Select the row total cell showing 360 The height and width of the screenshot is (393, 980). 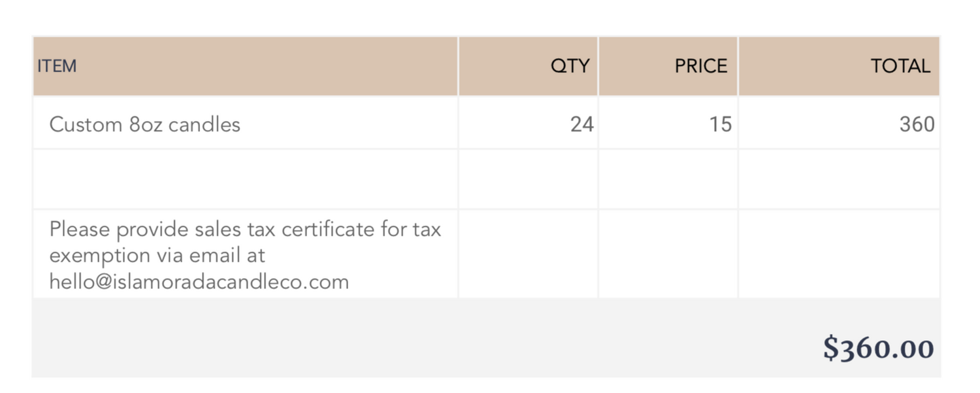pyautogui.click(x=840, y=123)
